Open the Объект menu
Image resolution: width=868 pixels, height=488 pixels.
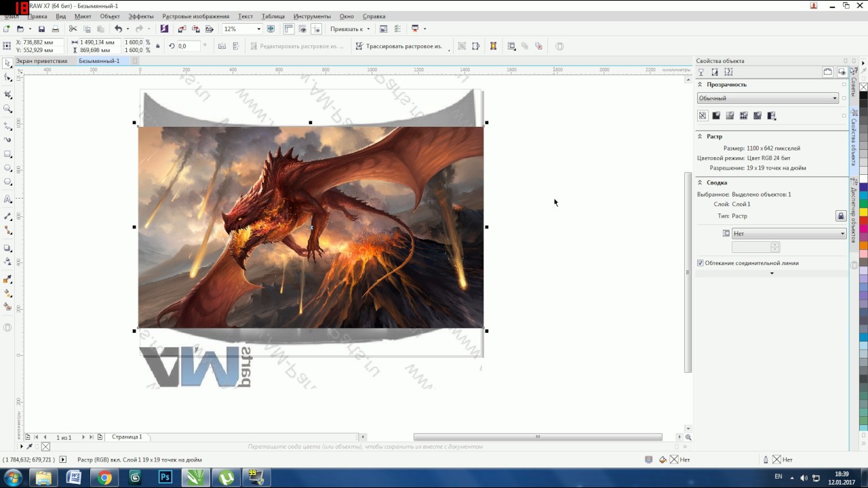click(110, 16)
